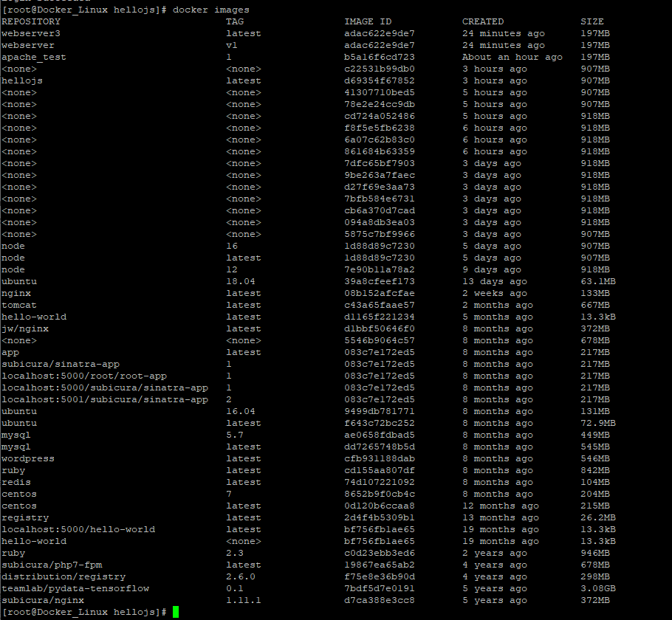Viewport: 672px width, 620px height.
Task: Click repository name 'app'
Action: click(x=10, y=353)
